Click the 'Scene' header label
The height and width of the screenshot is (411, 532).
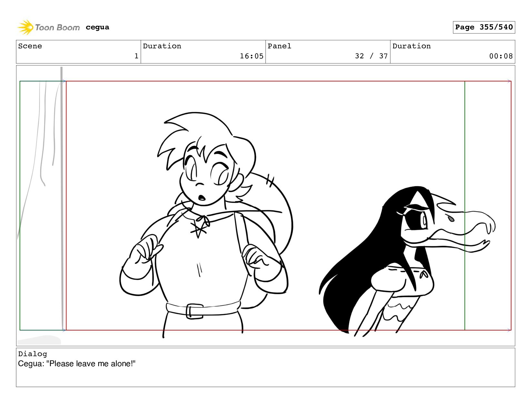30,46
